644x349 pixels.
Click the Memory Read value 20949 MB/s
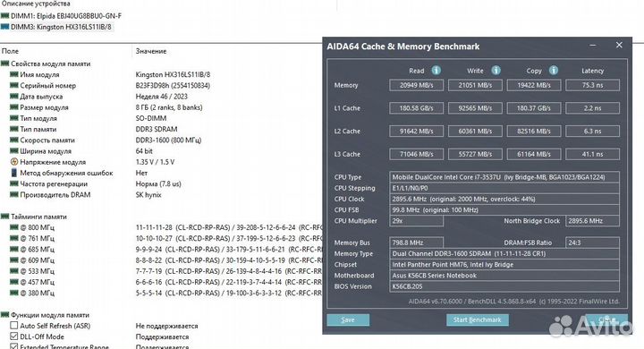point(417,85)
